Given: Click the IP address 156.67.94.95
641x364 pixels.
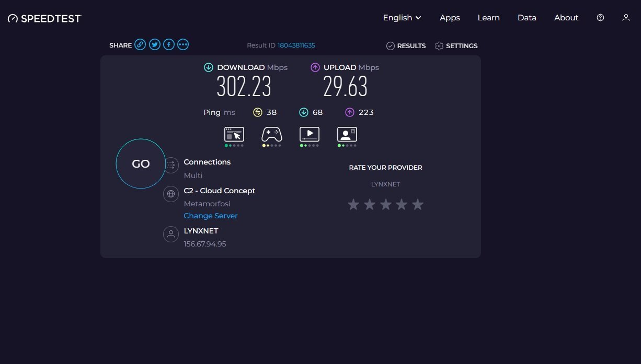Looking at the screenshot, I should click(205, 244).
